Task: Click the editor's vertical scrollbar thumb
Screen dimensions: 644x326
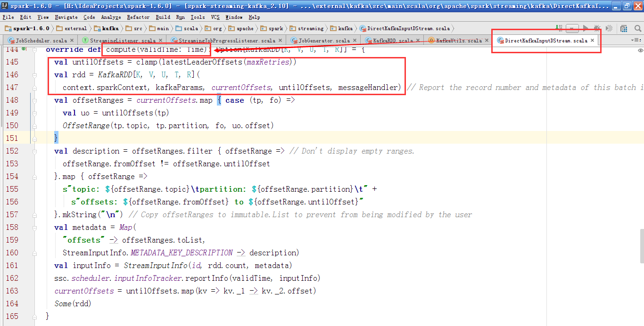Action: [641, 245]
